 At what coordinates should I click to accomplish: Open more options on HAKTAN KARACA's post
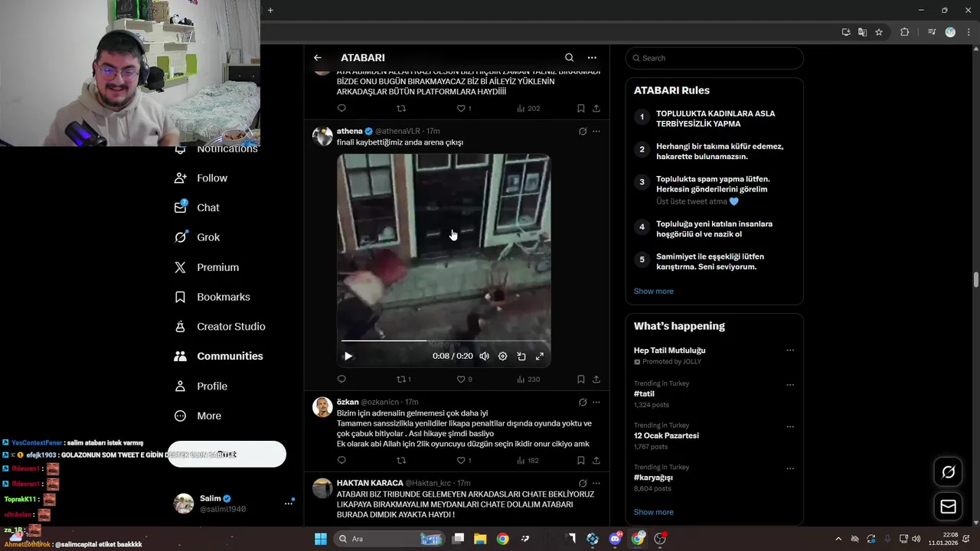(x=596, y=483)
